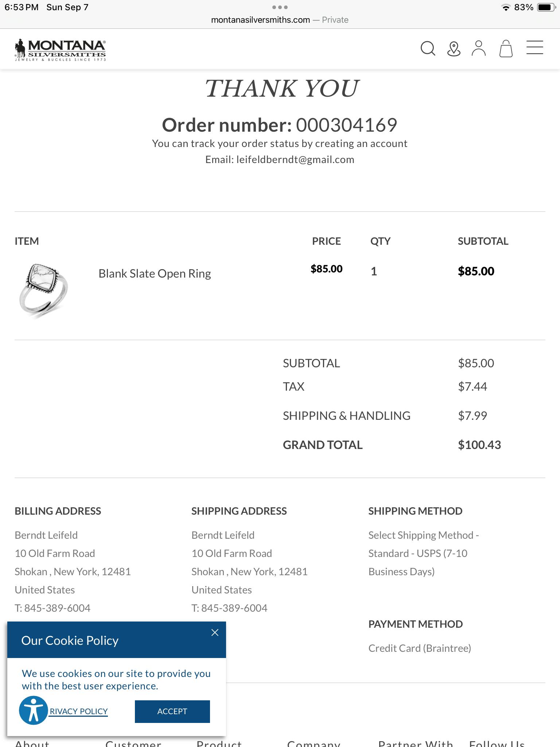Tap the shipping address phone number
Image resolution: width=560 pixels, height=747 pixels.
(x=234, y=608)
